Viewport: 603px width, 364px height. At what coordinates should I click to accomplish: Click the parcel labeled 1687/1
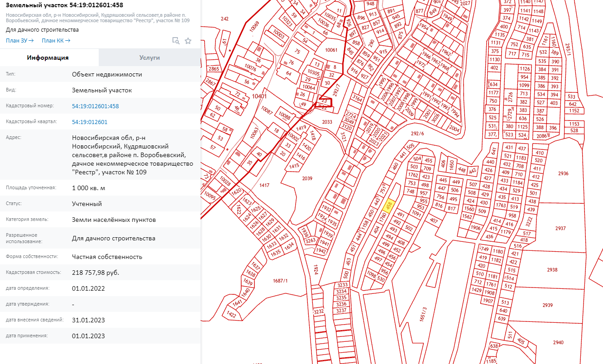click(x=280, y=281)
